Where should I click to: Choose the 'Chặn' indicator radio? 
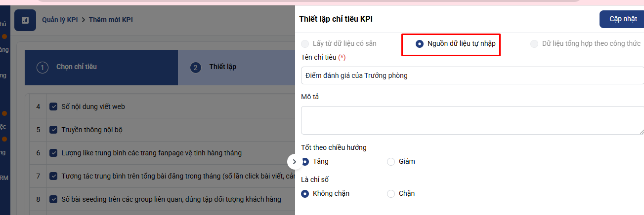(391, 193)
